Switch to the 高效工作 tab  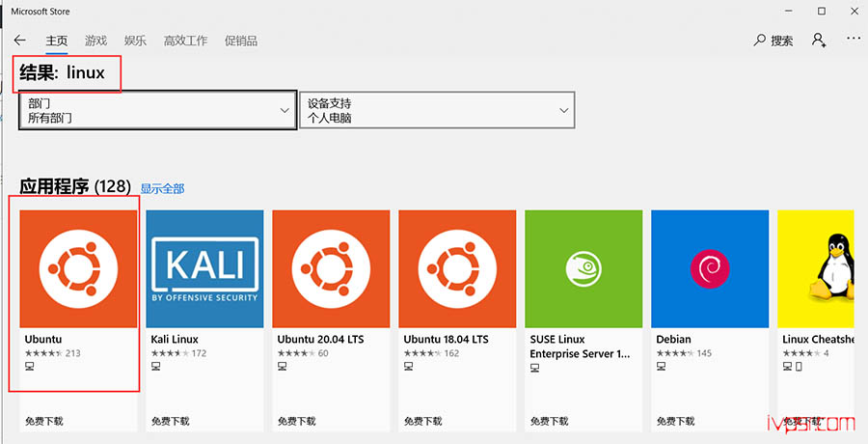point(185,41)
